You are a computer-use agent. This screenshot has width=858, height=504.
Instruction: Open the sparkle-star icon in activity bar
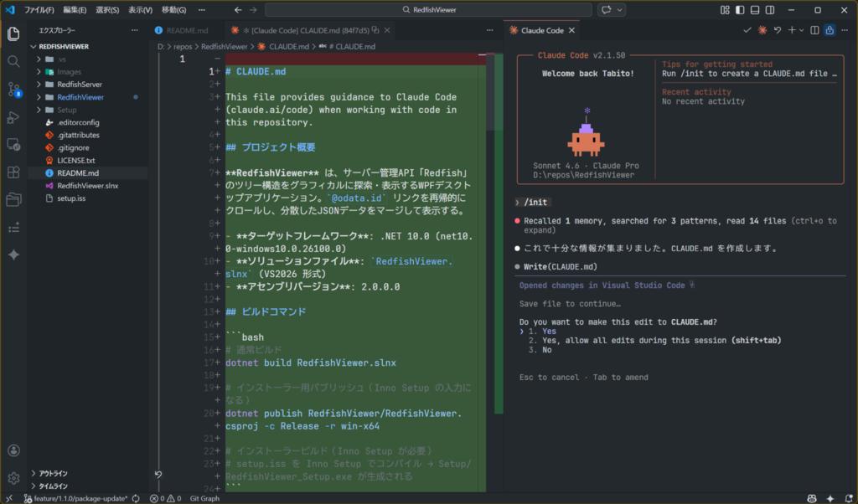coord(13,255)
